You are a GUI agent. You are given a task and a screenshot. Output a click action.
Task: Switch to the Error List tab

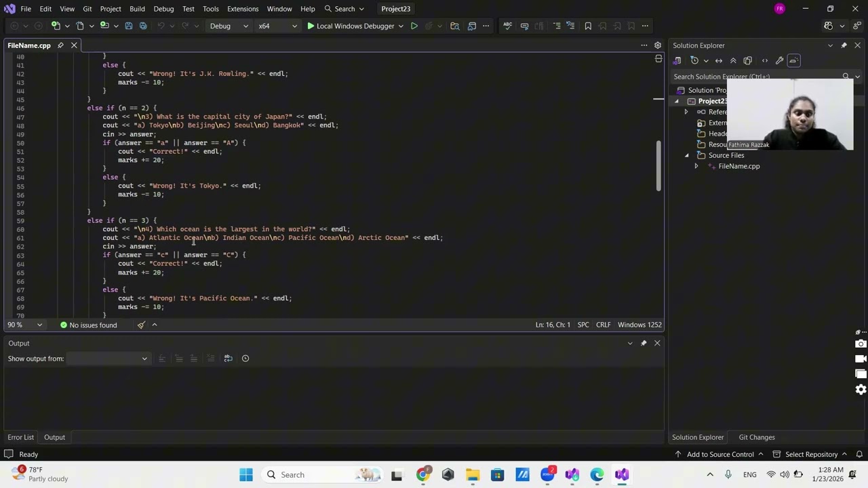[20, 437]
